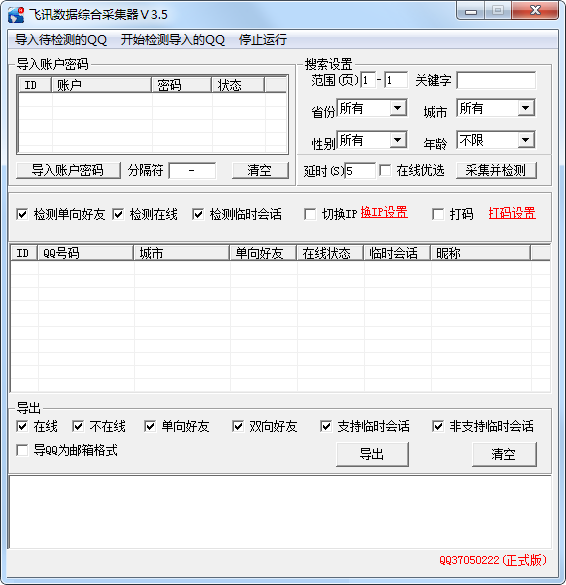Enable the 在线优选 checkbox
566x585 pixels.
tap(385, 171)
